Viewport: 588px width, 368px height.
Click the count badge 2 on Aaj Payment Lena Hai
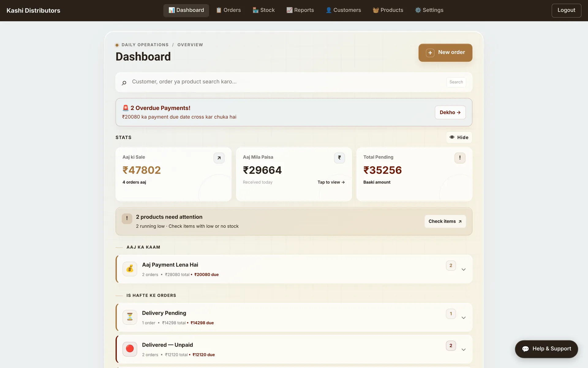[451, 266]
